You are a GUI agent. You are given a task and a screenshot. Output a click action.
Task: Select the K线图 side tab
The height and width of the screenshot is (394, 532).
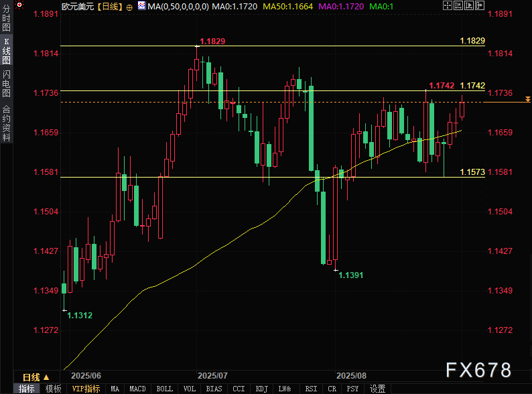(6, 51)
